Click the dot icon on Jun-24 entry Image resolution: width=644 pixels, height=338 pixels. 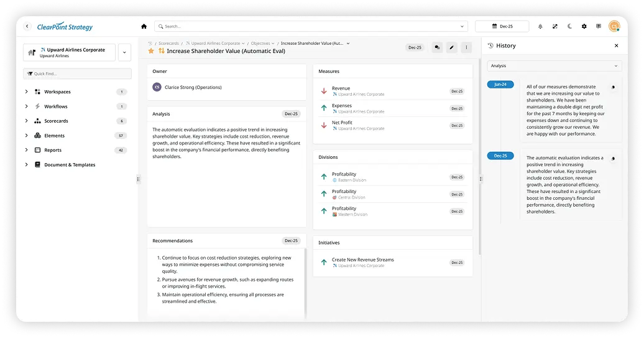tap(613, 87)
